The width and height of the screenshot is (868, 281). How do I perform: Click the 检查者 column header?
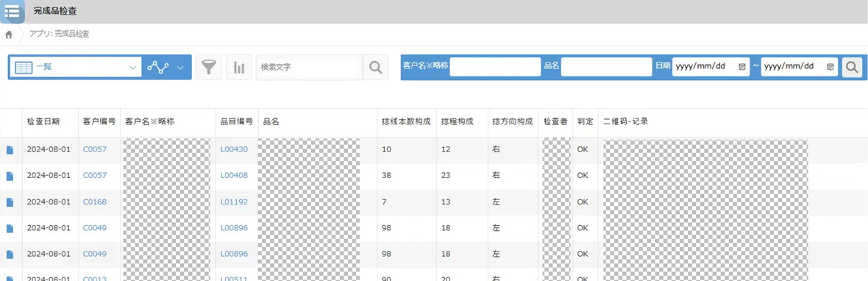tap(555, 121)
